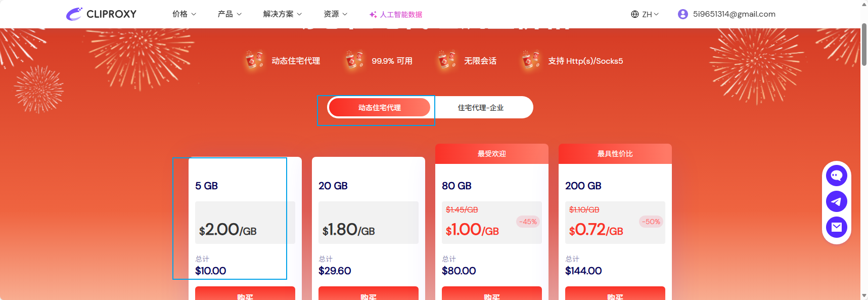Click the gift icon next to 动态住宅代理 feature
This screenshot has width=868, height=300.
coord(254,60)
